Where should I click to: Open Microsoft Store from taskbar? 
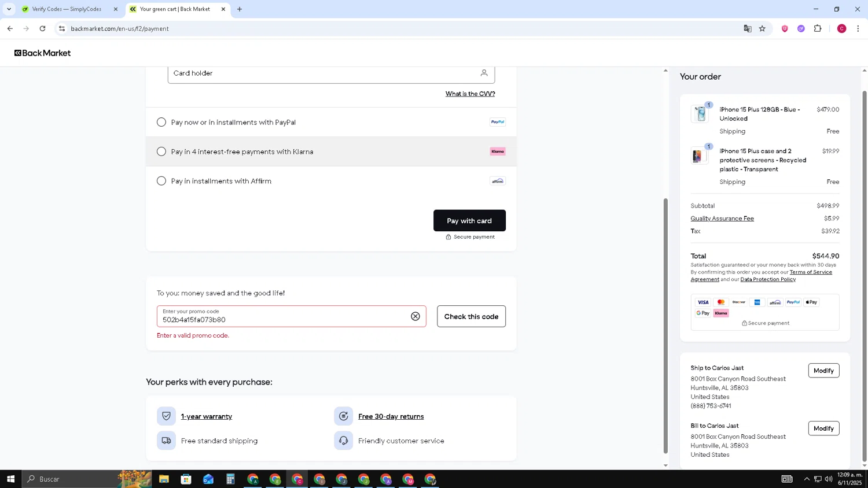(x=186, y=479)
